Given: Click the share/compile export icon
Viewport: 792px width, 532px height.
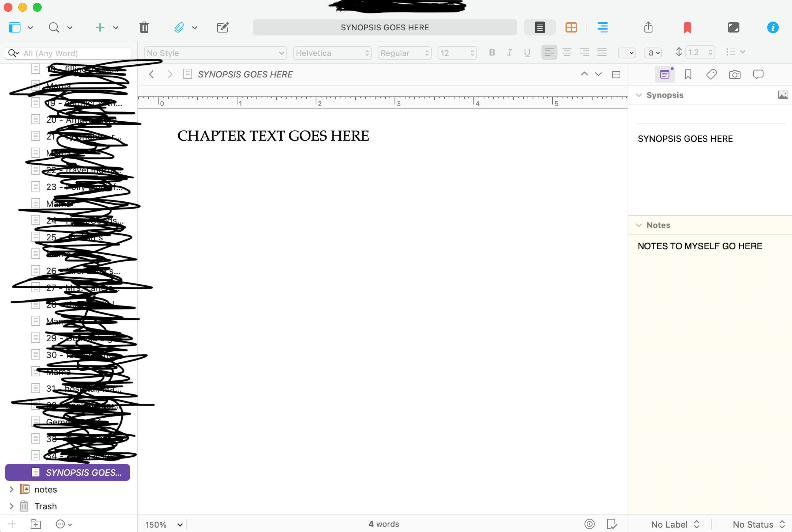Looking at the screenshot, I should tap(648, 27).
